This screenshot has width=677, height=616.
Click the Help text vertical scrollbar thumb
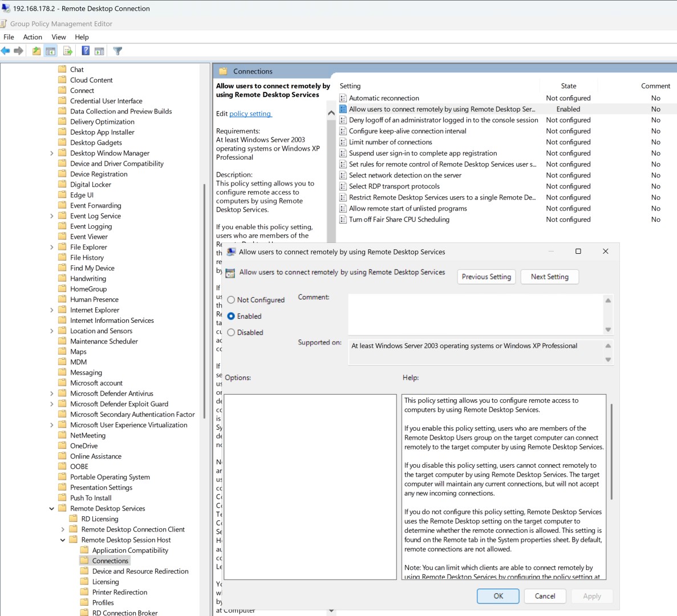click(x=611, y=452)
